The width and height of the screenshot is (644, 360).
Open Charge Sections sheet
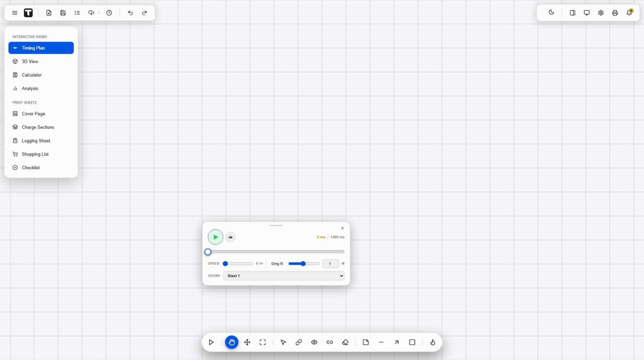[41, 127]
